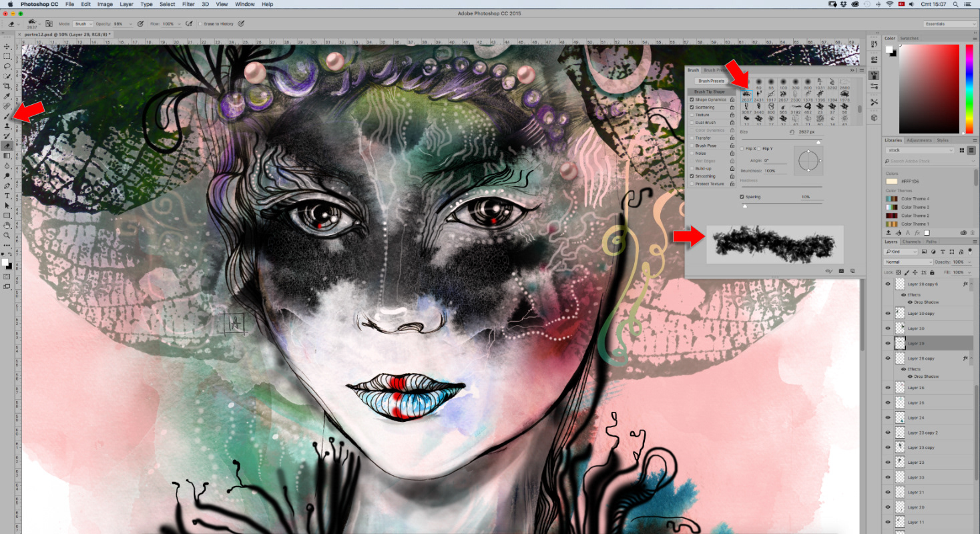The width and height of the screenshot is (980, 534).
Task: Select the 2637 brush tip thumbnail
Action: pyautogui.click(x=747, y=96)
